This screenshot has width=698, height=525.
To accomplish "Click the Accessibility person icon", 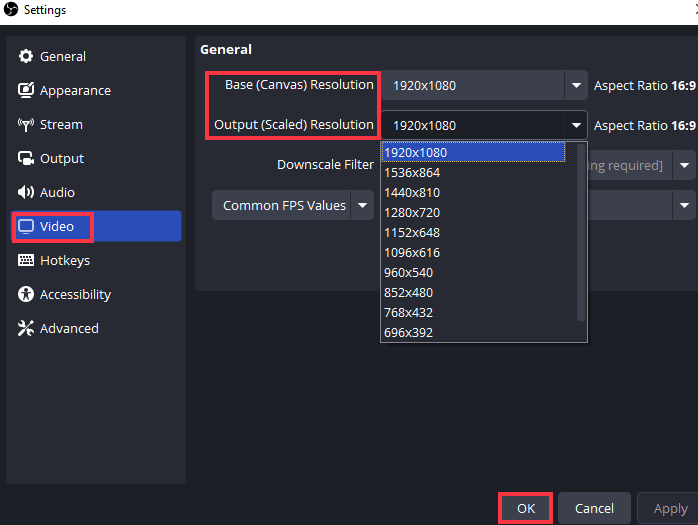I will (26, 295).
